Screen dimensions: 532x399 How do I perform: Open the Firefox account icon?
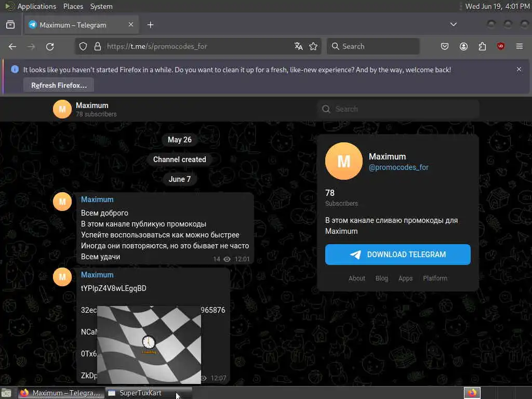coord(463,46)
